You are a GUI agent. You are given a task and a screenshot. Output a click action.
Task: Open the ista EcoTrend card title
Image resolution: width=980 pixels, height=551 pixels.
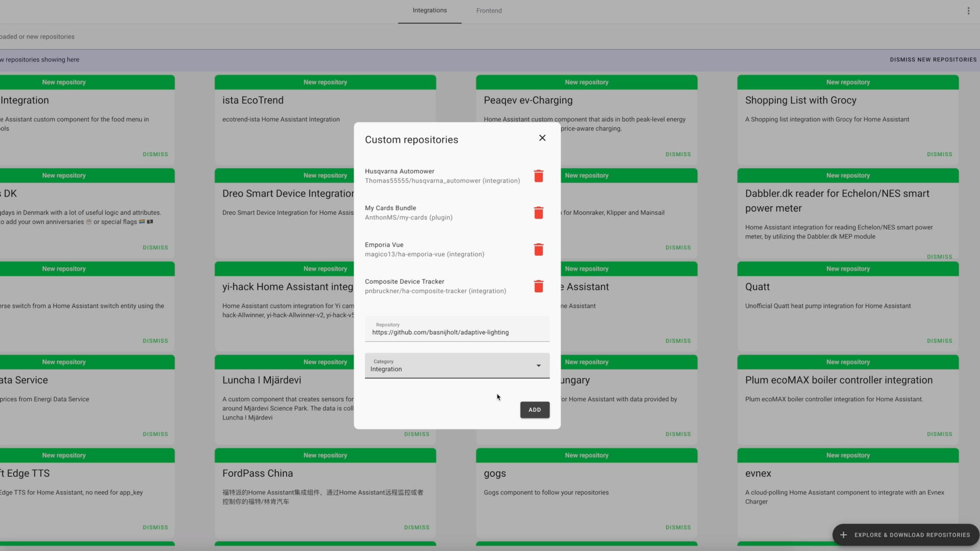[253, 100]
